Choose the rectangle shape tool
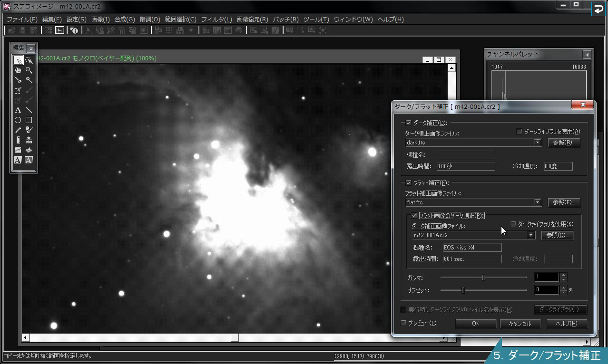This screenshot has height=364, width=608. click(x=29, y=120)
